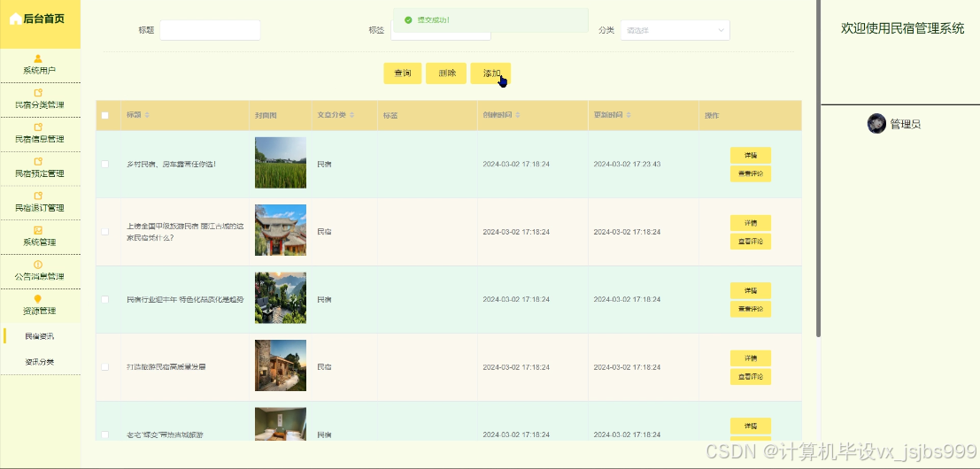
Task: Open the red gate building cover thumbnail
Action: point(281,230)
